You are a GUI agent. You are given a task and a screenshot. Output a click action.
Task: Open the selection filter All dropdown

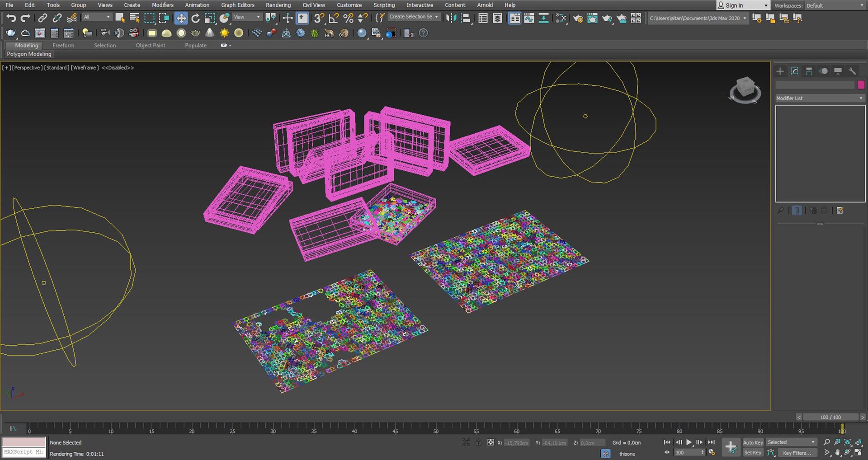[97, 17]
